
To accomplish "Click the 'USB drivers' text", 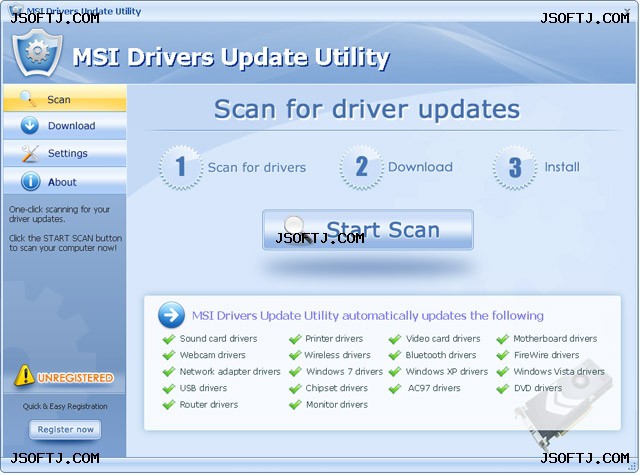I will click(203, 388).
